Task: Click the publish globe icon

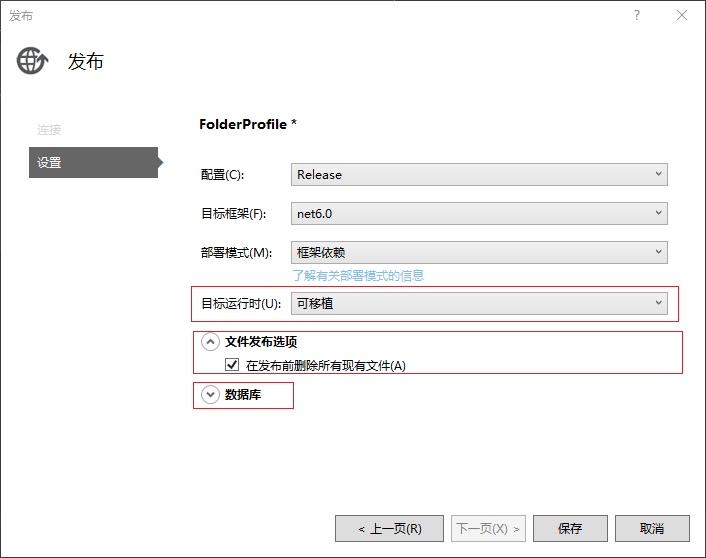Action: (32, 60)
